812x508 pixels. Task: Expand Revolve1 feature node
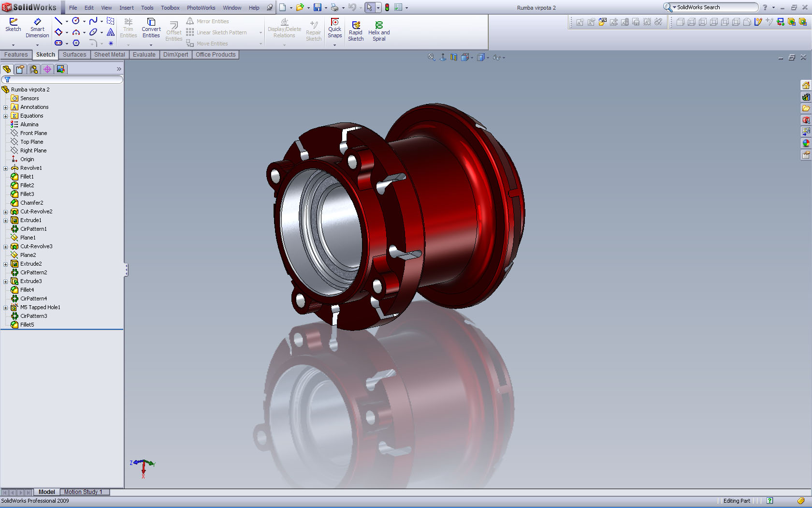(x=6, y=168)
